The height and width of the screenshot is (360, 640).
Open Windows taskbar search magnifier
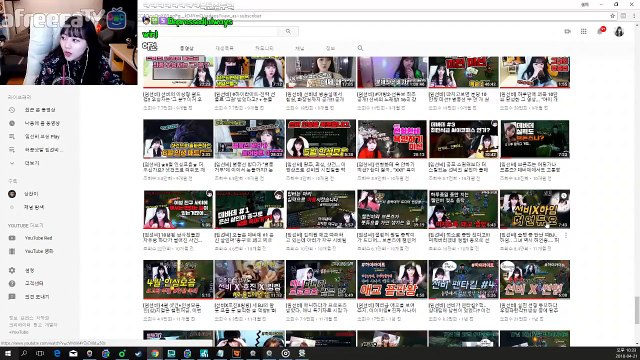pyautogui.click(x=24, y=353)
